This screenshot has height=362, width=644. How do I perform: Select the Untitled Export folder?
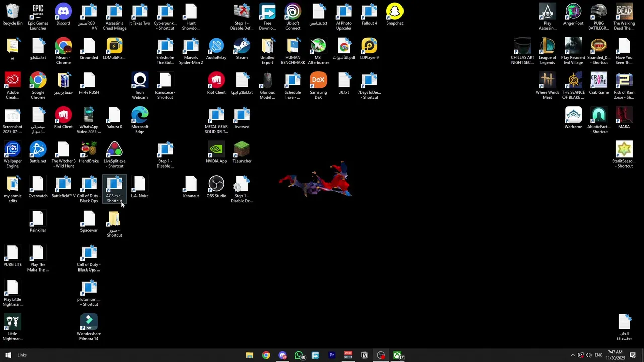(x=267, y=52)
